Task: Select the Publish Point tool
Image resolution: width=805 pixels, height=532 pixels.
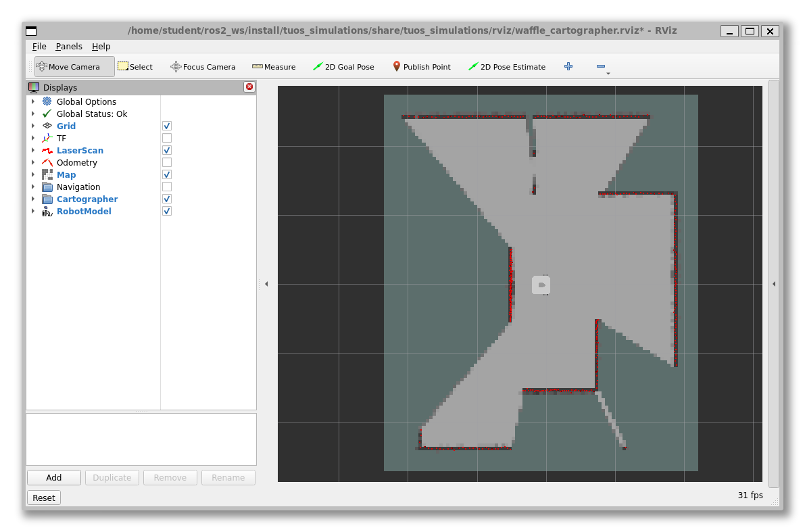Action: pyautogui.click(x=422, y=67)
